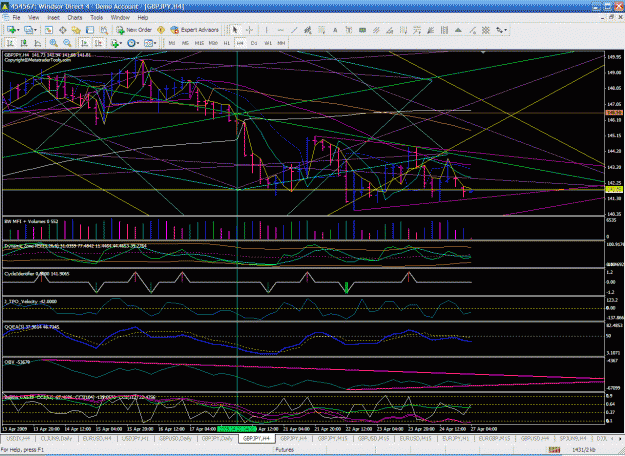
Task: Draw a horizontal line tool
Action: pyautogui.click(x=280, y=30)
